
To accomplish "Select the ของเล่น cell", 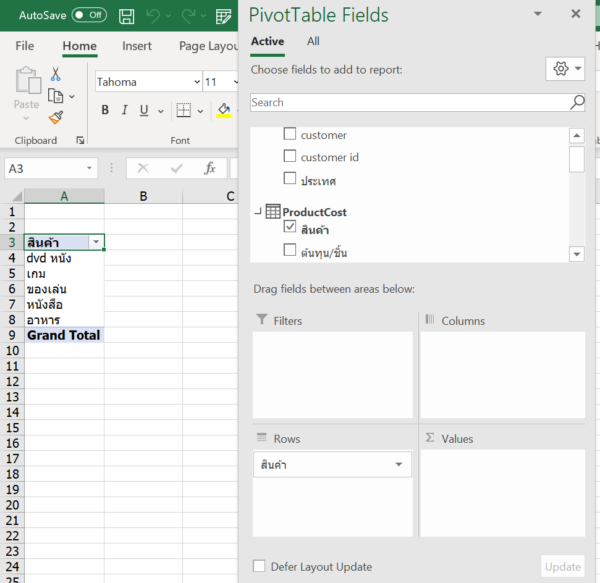I will click(x=64, y=289).
